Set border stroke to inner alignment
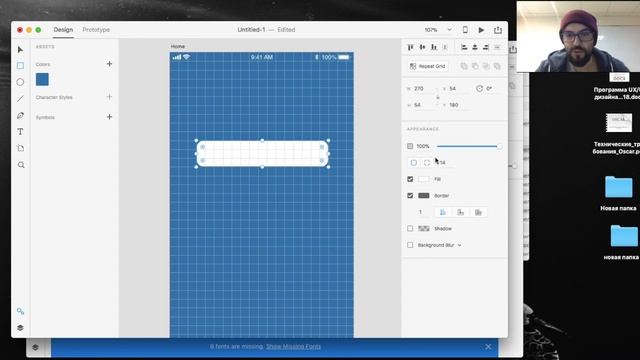This screenshot has height=360, width=640. pos(442,212)
